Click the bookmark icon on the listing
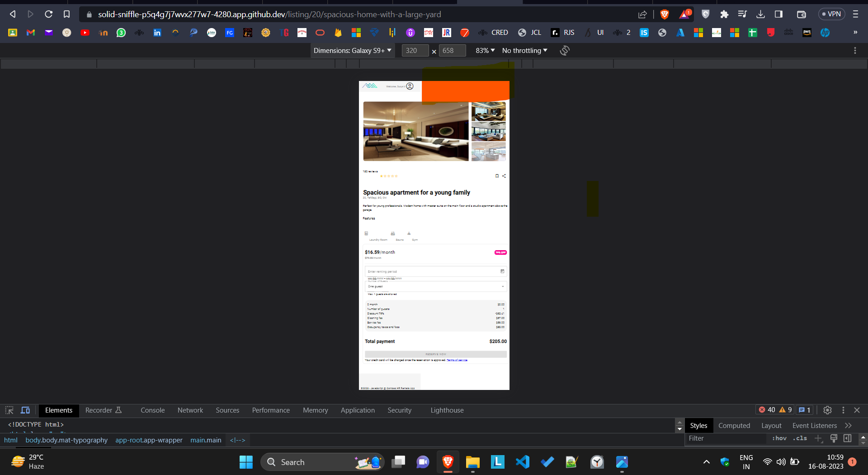The width and height of the screenshot is (868, 475). [497, 176]
